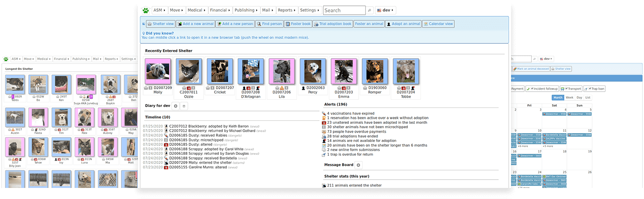Image resolution: width=644 pixels, height=199 pixels.
Task: Click Add a new animal quicklink
Action: coord(195,24)
